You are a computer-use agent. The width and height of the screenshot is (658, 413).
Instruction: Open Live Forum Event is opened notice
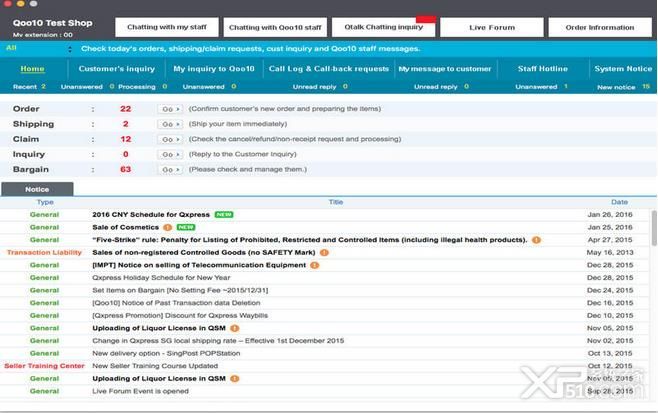[140, 391]
